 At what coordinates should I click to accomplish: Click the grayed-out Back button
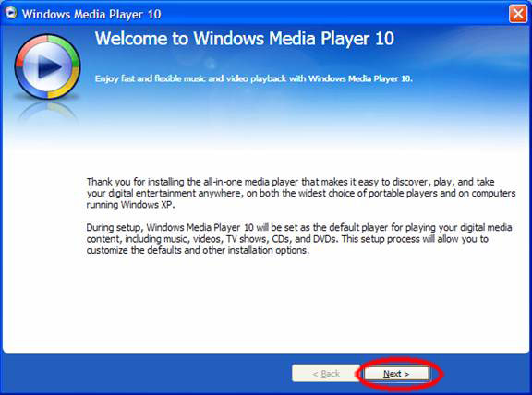coord(326,374)
